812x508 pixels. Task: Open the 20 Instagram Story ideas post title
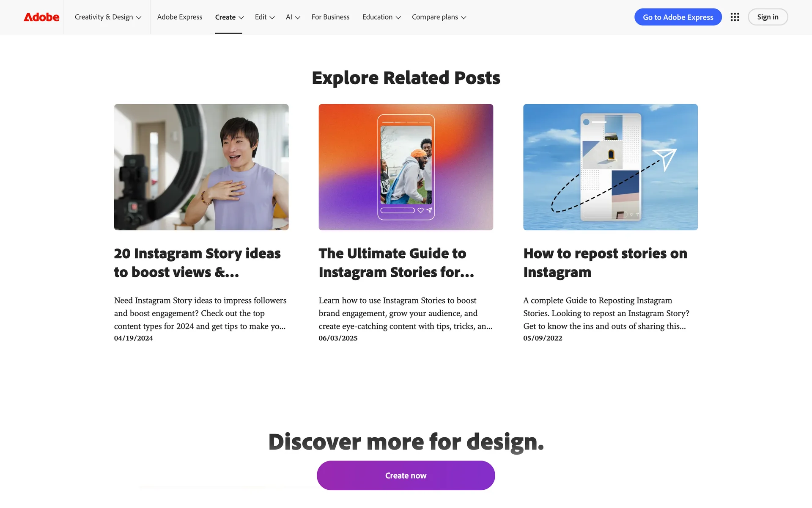(x=197, y=262)
